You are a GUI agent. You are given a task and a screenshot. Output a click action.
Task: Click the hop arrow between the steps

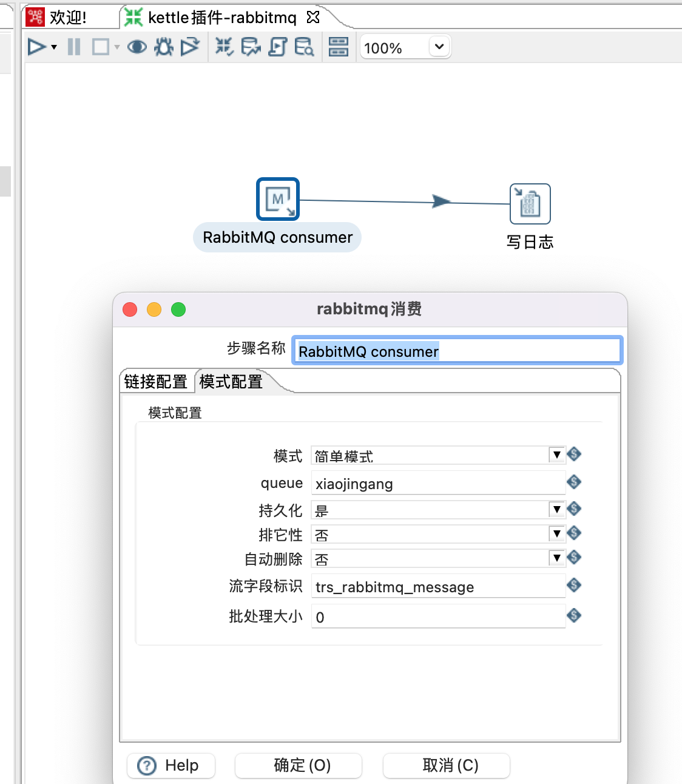pyautogui.click(x=441, y=201)
